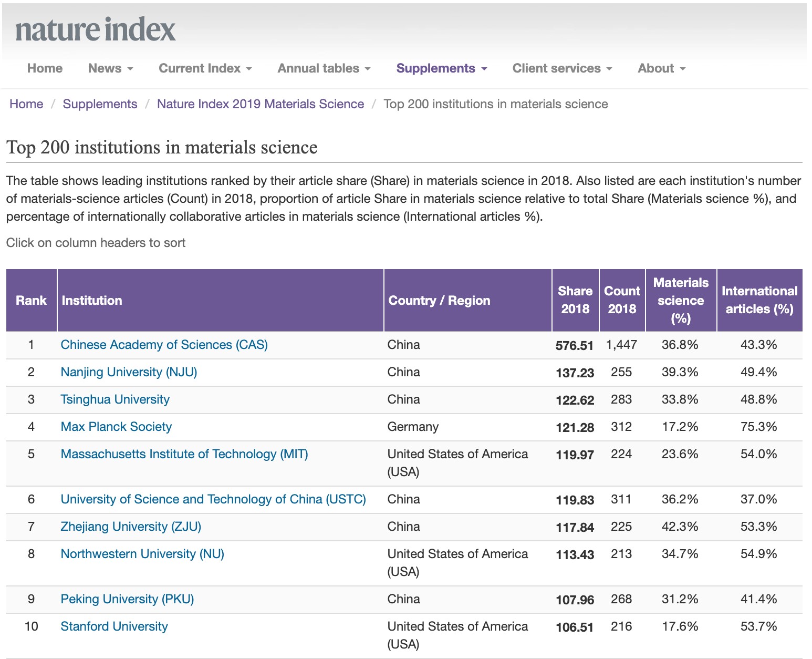Click the Home breadcrumb link
The width and height of the screenshot is (812, 659).
pyautogui.click(x=26, y=104)
